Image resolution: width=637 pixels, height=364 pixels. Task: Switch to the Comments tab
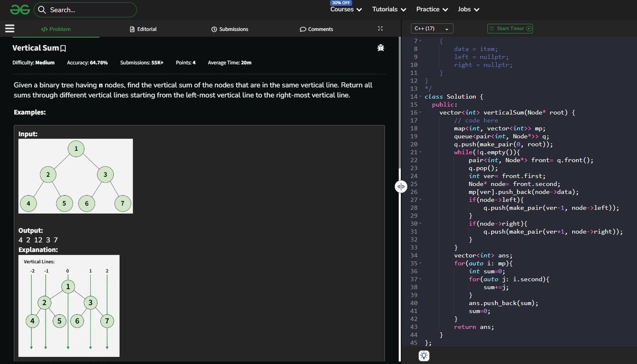tap(316, 29)
